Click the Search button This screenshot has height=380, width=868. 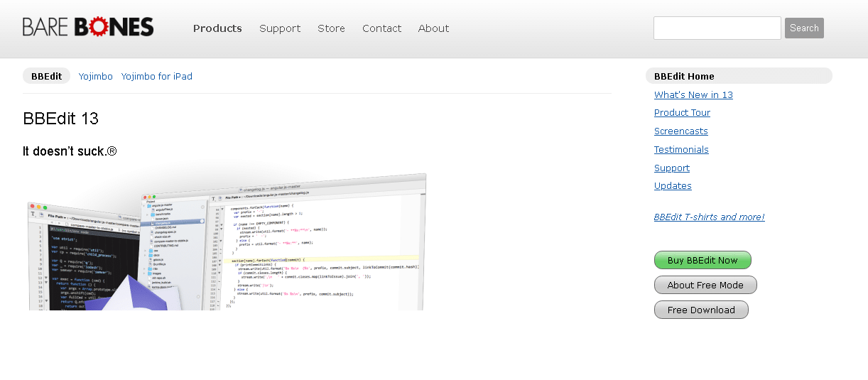click(804, 28)
